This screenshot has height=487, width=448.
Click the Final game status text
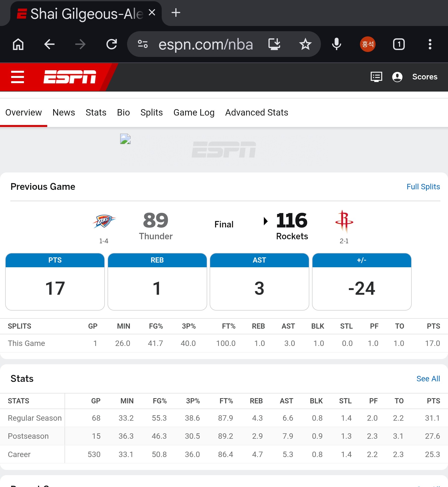(224, 224)
